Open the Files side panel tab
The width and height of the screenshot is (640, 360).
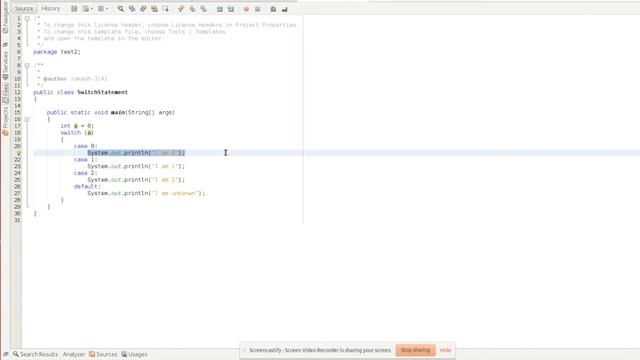5,93
